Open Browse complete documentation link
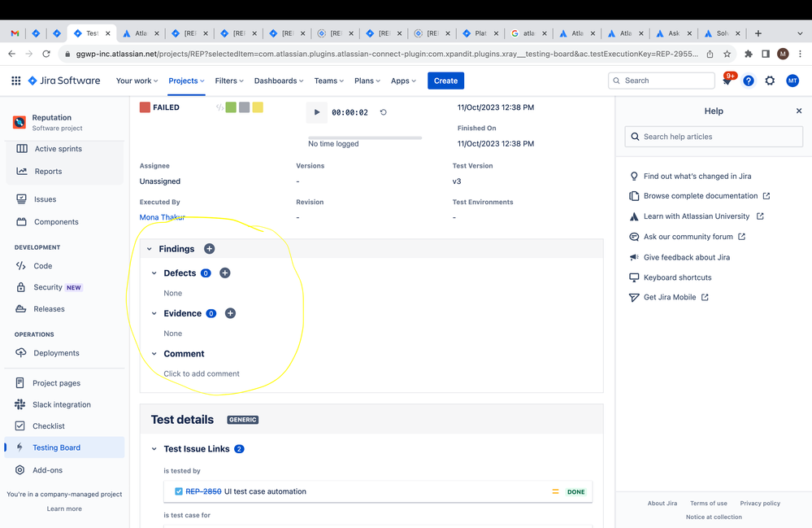The height and width of the screenshot is (528, 812). (x=700, y=196)
